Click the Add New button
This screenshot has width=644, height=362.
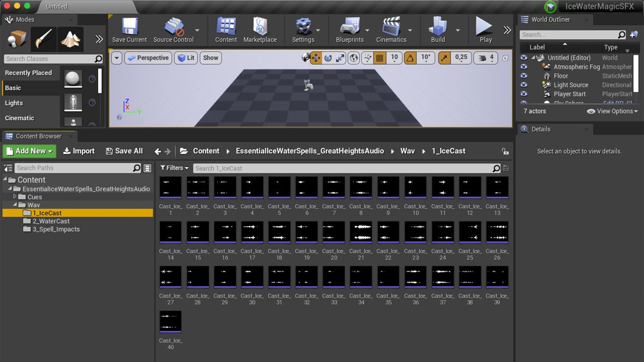click(x=30, y=151)
